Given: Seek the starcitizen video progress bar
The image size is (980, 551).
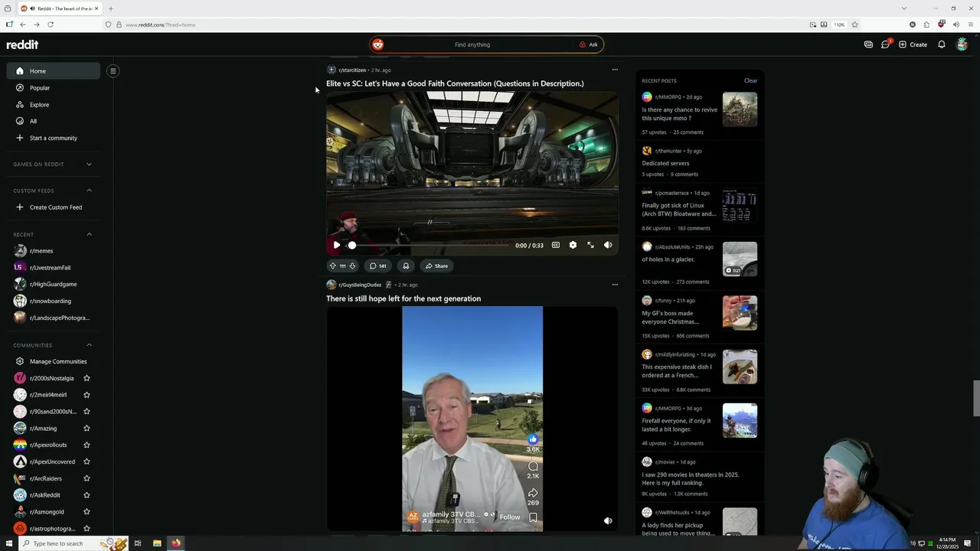Looking at the screenshot, I should point(430,245).
